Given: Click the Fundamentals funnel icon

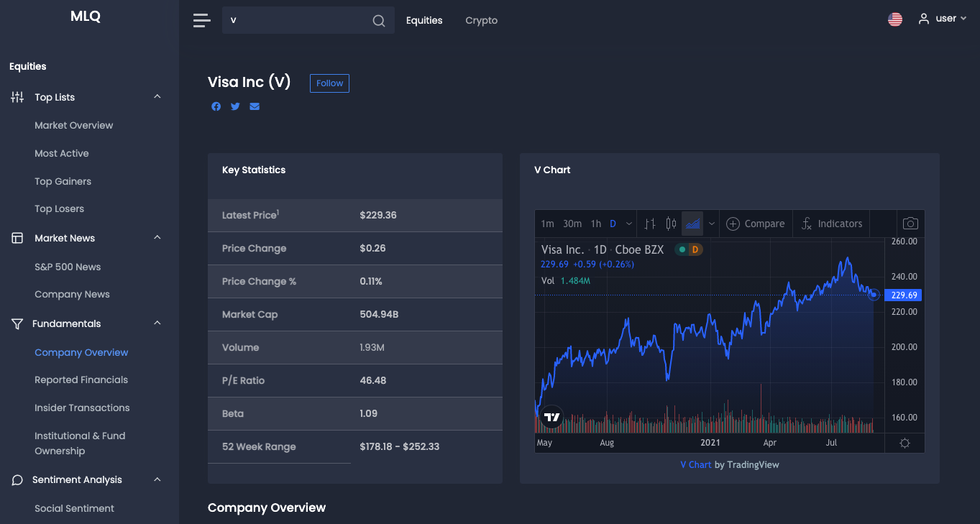Looking at the screenshot, I should coord(17,324).
